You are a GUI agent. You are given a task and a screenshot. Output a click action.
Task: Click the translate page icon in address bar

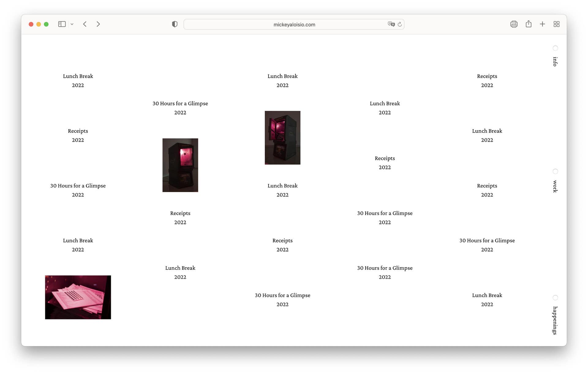click(x=391, y=24)
